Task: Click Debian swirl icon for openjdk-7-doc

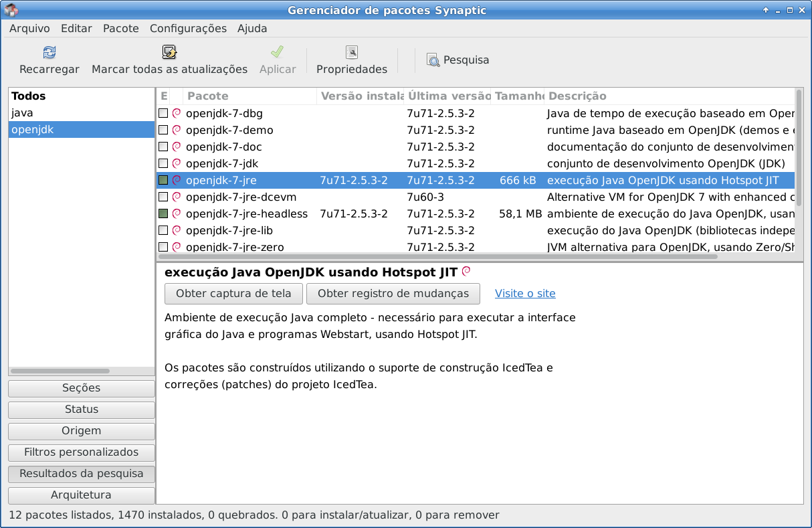Action: click(x=177, y=147)
